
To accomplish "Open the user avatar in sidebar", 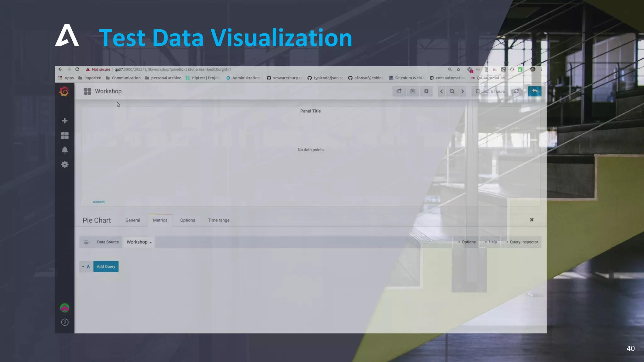I will tap(65, 308).
